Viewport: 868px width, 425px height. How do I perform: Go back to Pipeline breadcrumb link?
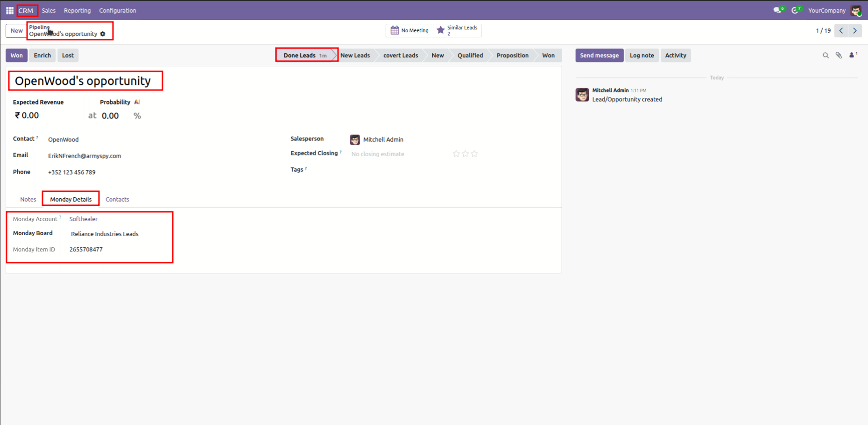(39, 27)
